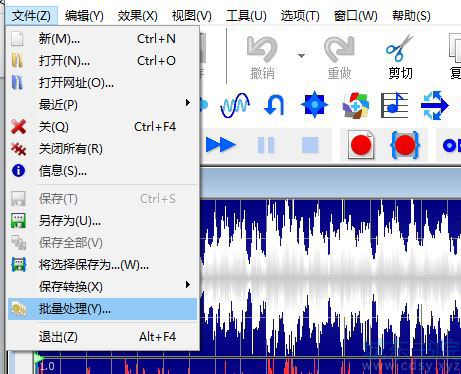The image size is (461, 374).
Task: Choose 打开(N)... menu entry
Action: coord(103,61)
